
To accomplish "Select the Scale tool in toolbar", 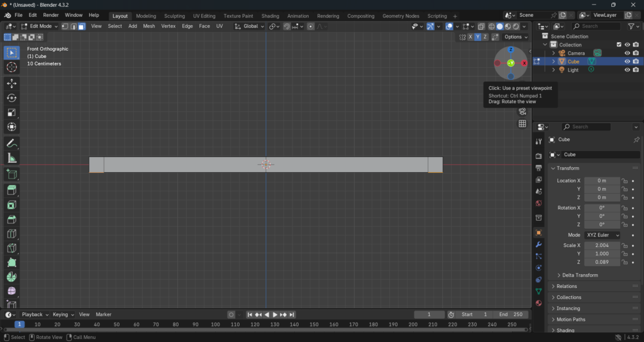I will coord(11,113).
